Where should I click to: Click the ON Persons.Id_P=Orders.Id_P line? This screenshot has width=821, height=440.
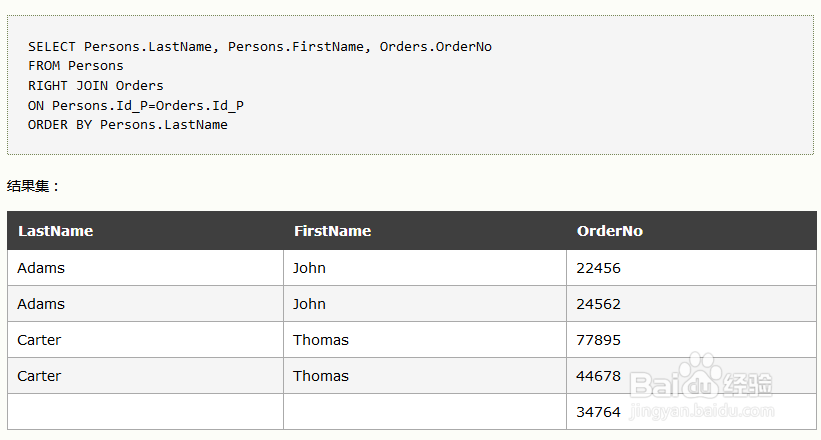(136, 105)
